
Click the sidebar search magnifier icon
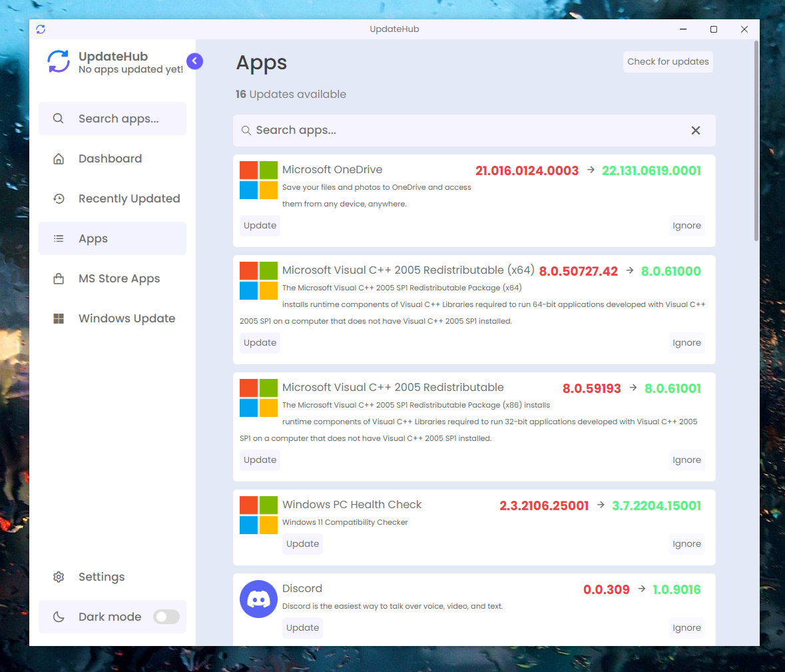[58, 119]
